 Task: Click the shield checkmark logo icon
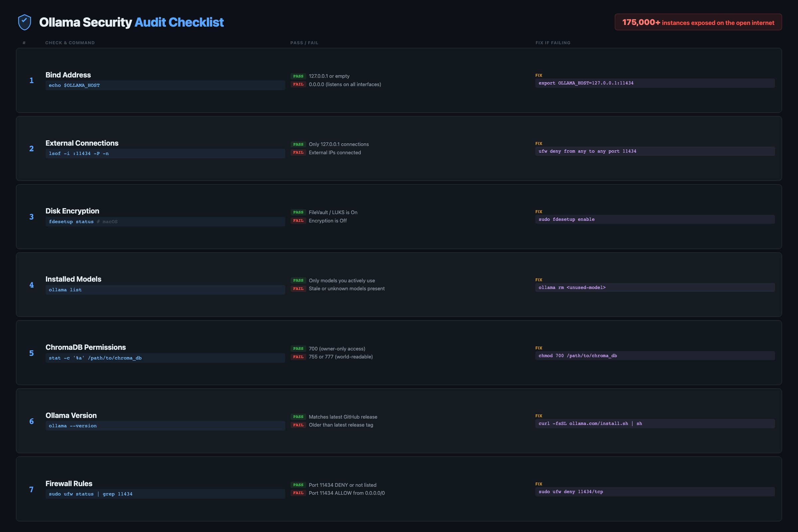(x=24, y=22)
